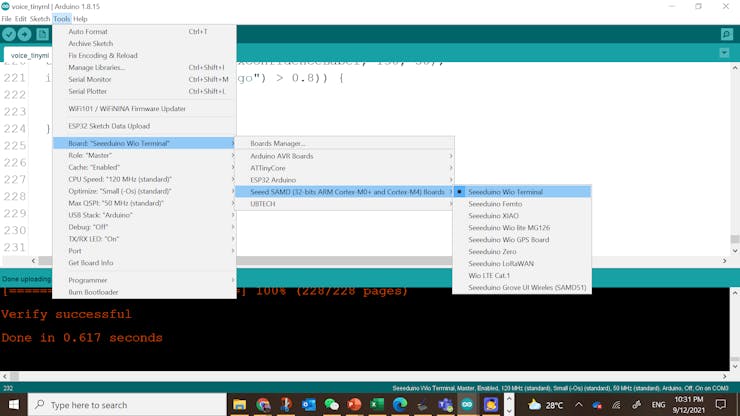Choose Get Board Info item
This screenshot has height=416, width=740.
pos(144,263)
